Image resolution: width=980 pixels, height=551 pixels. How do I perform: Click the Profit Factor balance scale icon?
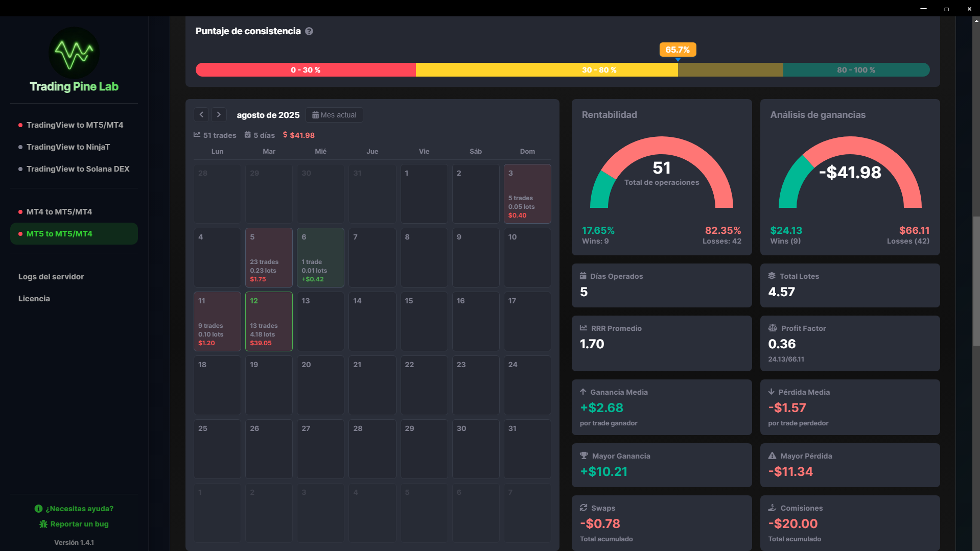click(x=773, y=328)
